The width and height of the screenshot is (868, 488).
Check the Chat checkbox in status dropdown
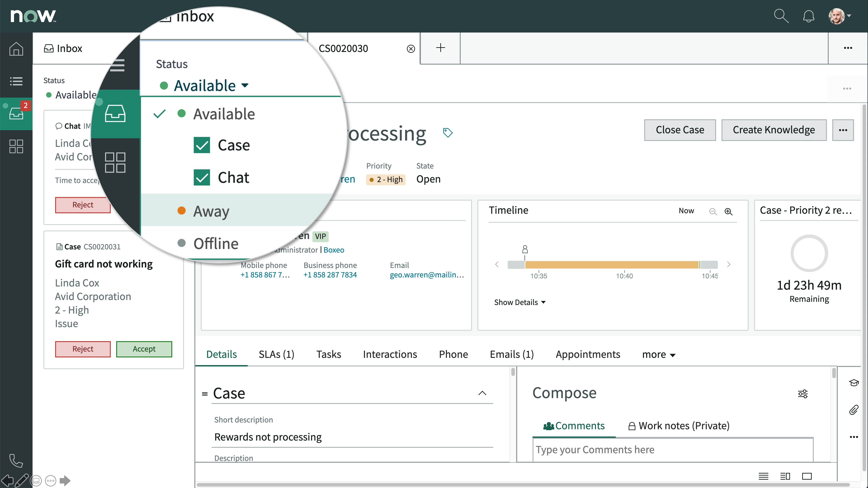coord(201,177)
